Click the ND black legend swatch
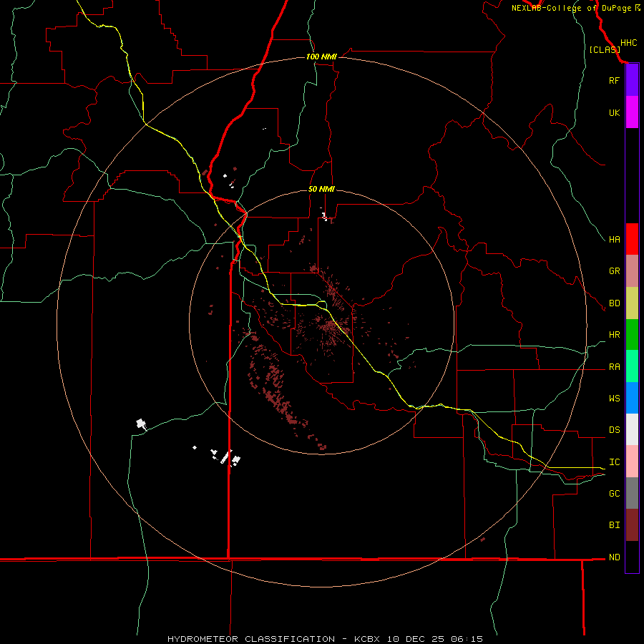 (632, 557)
